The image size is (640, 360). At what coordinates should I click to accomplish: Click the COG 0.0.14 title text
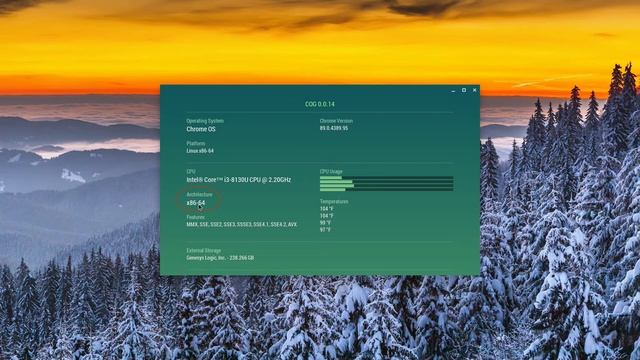pyautogui.click(x=320, y=104)
